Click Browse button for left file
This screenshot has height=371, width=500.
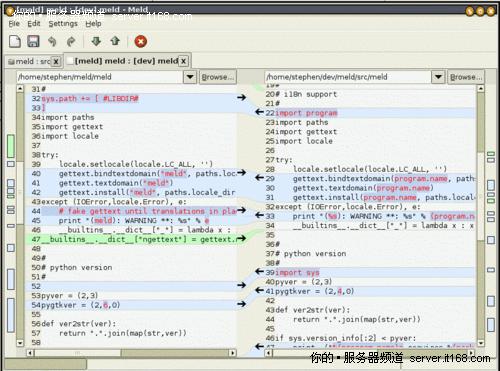pos(218,77)
